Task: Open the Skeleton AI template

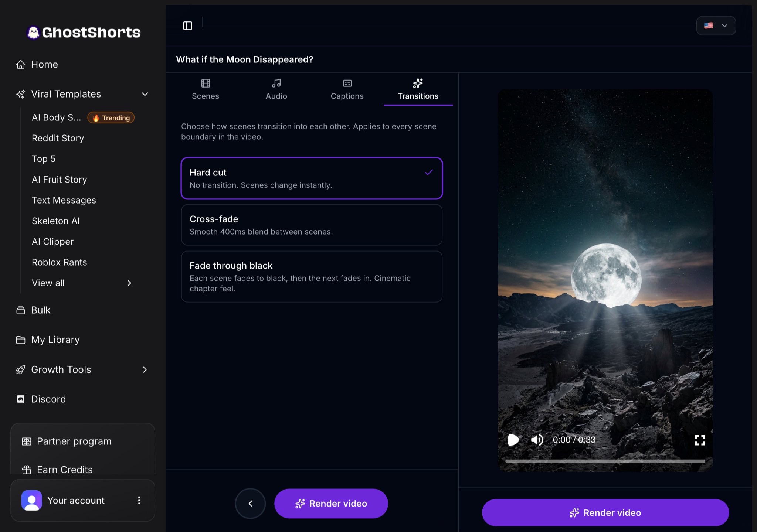Action: click(56, 221)
